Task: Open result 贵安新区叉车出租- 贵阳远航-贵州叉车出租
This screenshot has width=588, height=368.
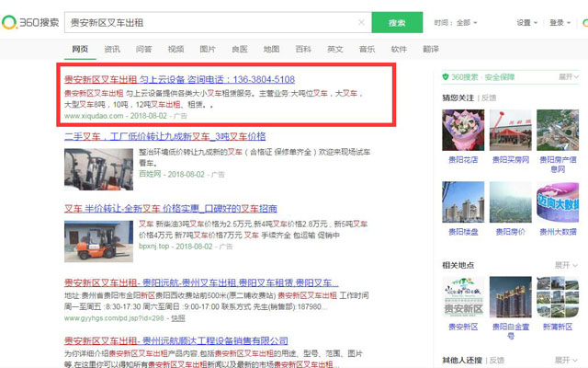Action: [201, 282]
